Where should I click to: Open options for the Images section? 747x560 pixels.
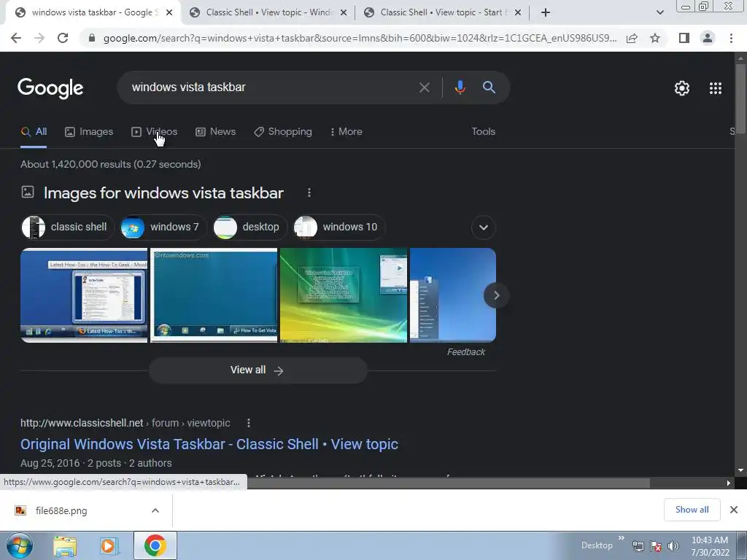[309, 192]
